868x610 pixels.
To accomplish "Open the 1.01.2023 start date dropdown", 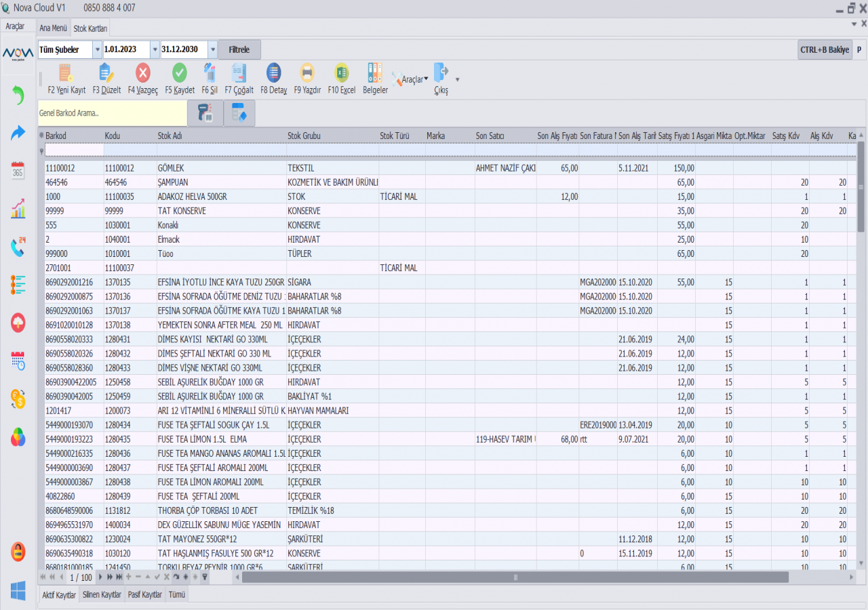I will click(155, 49).
